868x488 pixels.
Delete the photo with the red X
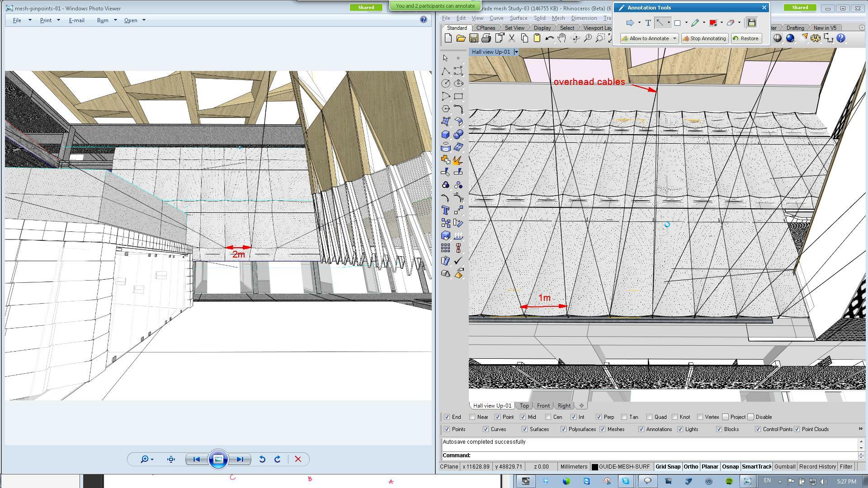coord(298,459)
